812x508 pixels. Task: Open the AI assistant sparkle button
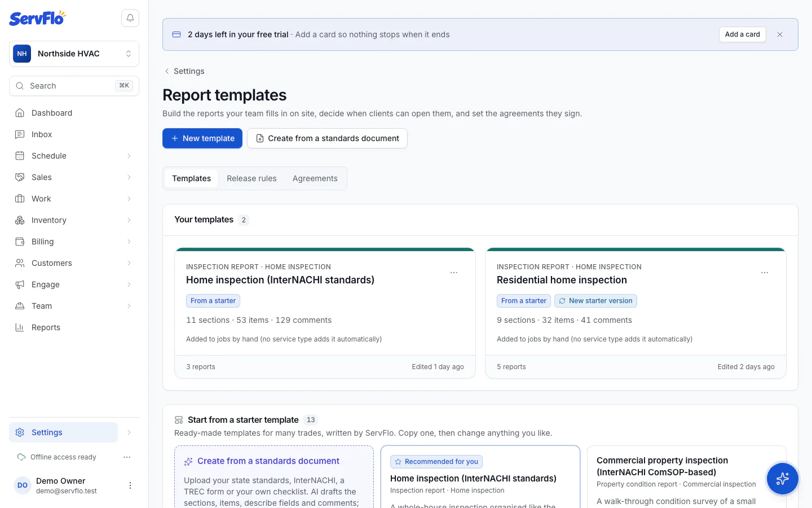[x=782, y=479]
